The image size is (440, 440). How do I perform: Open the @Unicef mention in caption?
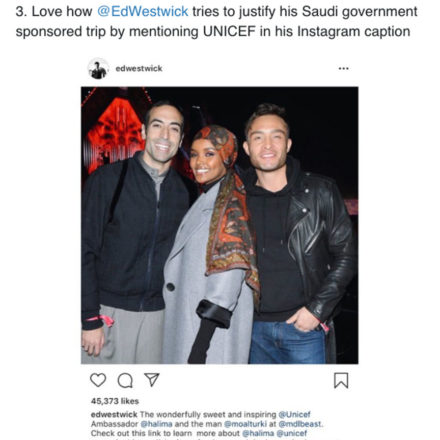[294, 414]
